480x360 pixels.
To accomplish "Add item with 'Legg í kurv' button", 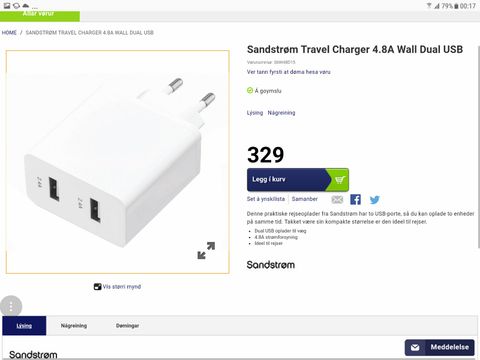I will [298, 180].
